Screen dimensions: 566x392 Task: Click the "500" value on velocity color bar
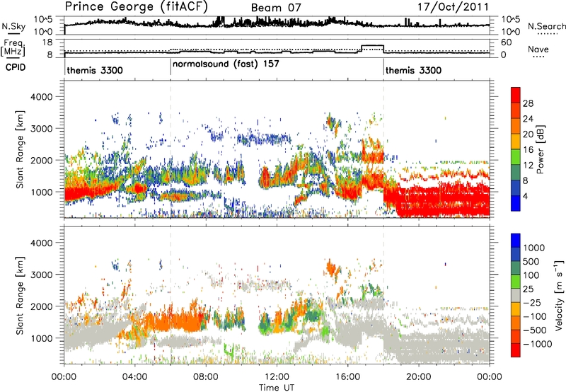pyautogui.click(x=531, y=262)
